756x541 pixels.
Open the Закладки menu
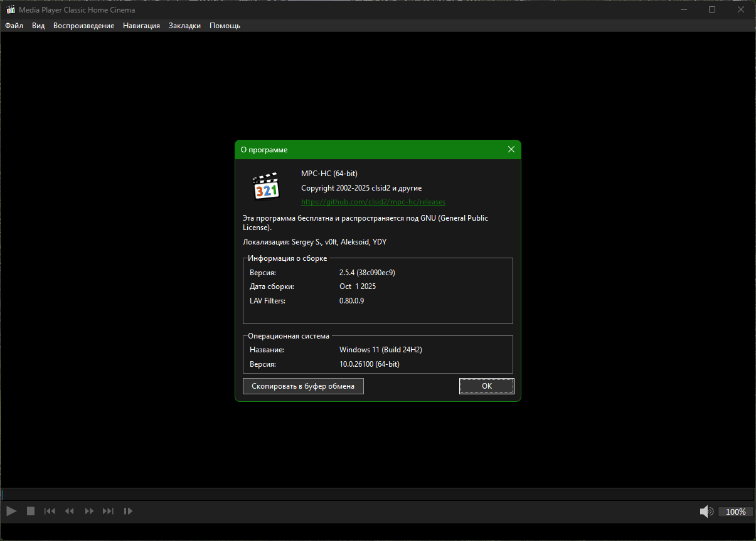click(184, 26)
